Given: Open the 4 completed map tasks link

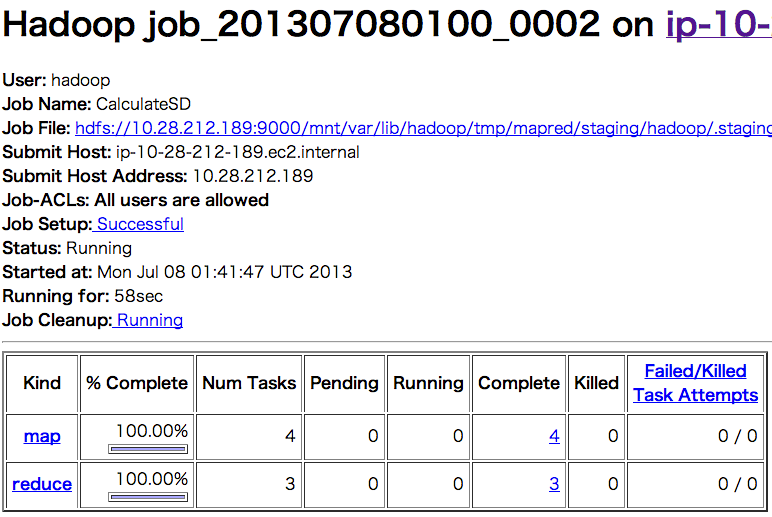Looking at the screenshot, I should click(x=554, y=436).
